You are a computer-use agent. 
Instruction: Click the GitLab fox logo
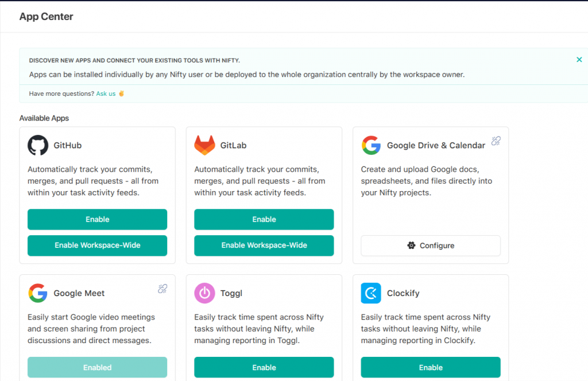tap(204, 145)
